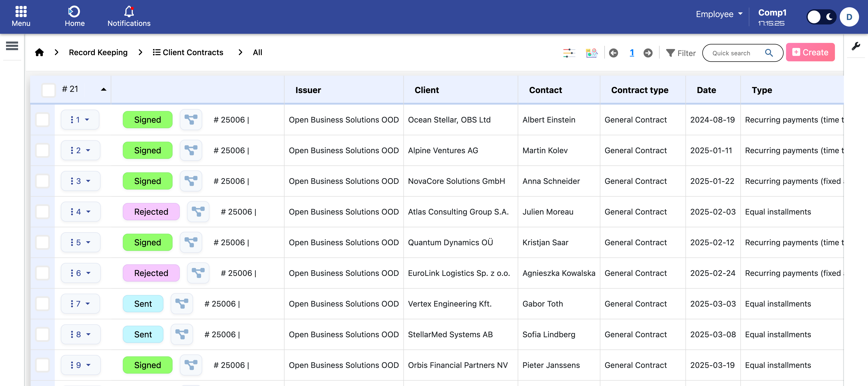868x386 pixels.
Task: Open workflow icon for Atlas Consulting row
Action: (x=198, y=212)
